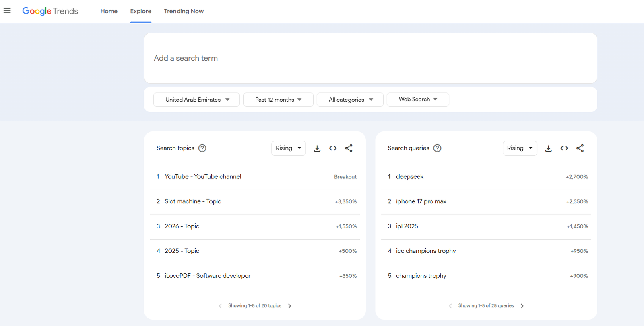The image size is (644, 326).
Task: Download Search topics data as CSV
Action: pos(317,148)
